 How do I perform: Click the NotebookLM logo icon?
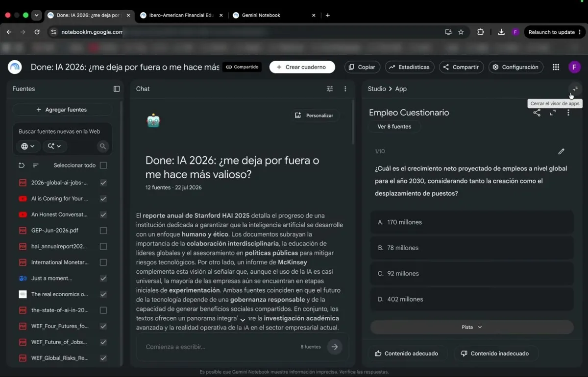(x=15, y=67)
